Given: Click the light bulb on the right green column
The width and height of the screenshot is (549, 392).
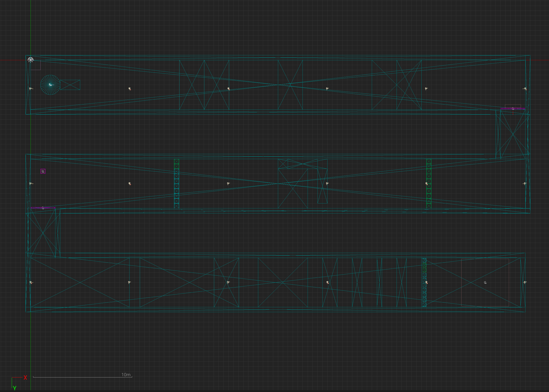Looking at the screenshot, I should pos(427,184).
